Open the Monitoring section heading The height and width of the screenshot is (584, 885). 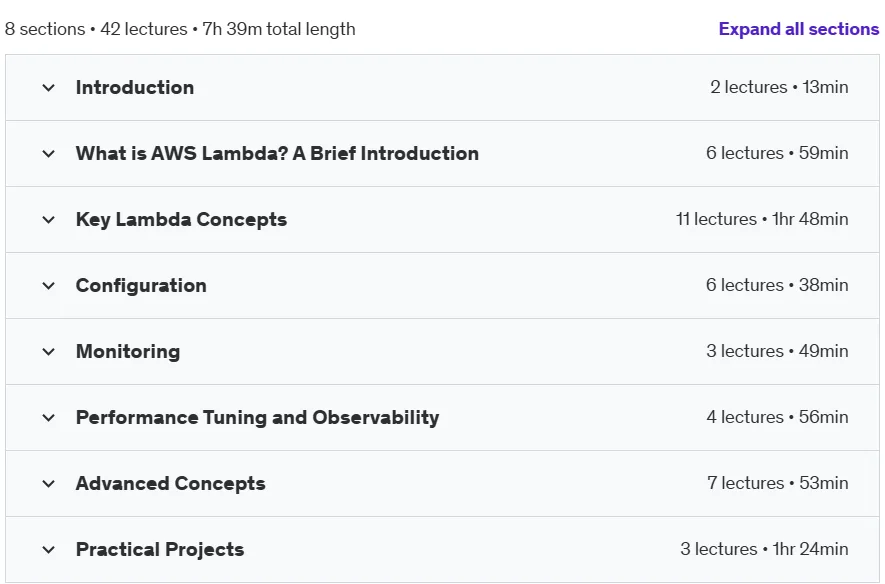point(128,352)
